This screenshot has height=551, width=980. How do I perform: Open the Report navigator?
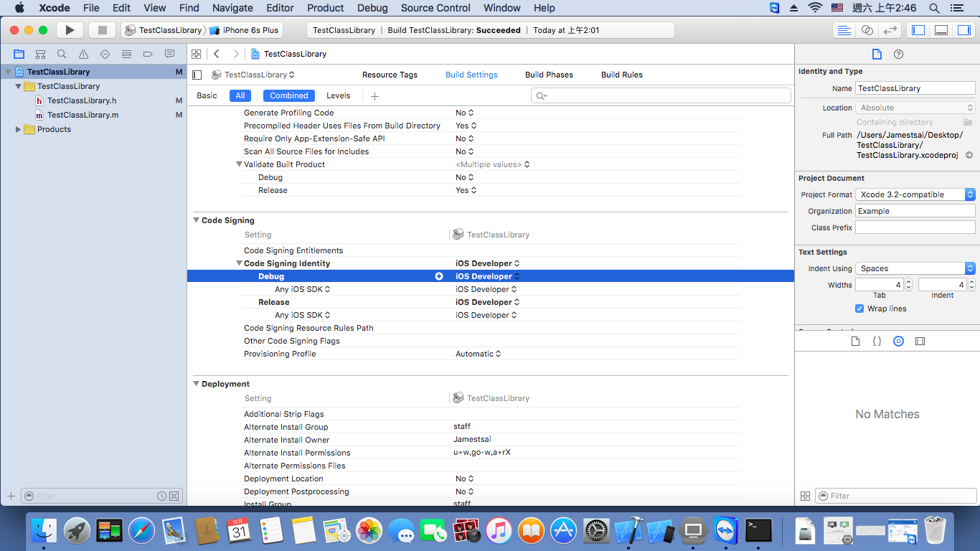[x=169, y=54]
